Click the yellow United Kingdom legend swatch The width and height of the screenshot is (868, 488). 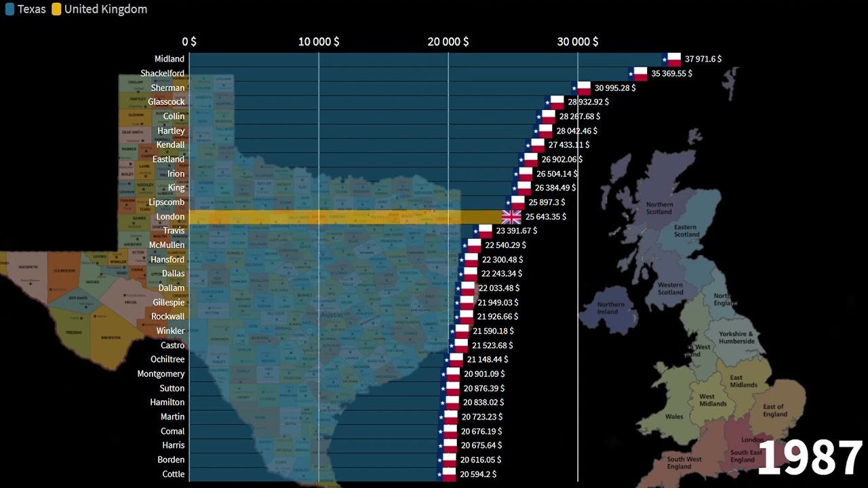(56, 9)
